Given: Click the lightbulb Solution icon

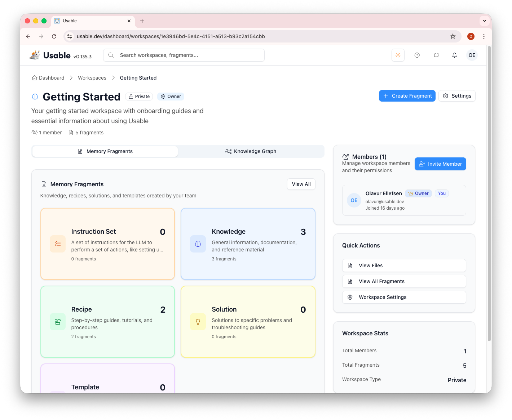Looking at the screenshot, I should click(x=198, y=322).
